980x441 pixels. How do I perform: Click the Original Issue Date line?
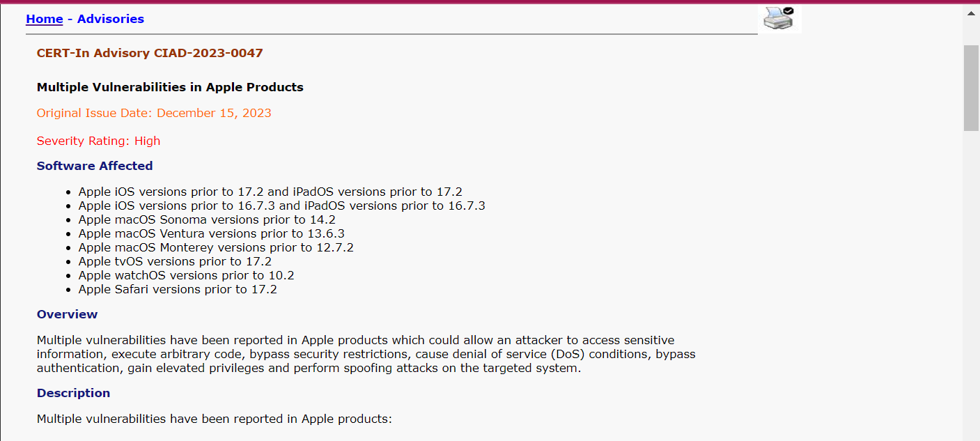[x=154, y=113]
